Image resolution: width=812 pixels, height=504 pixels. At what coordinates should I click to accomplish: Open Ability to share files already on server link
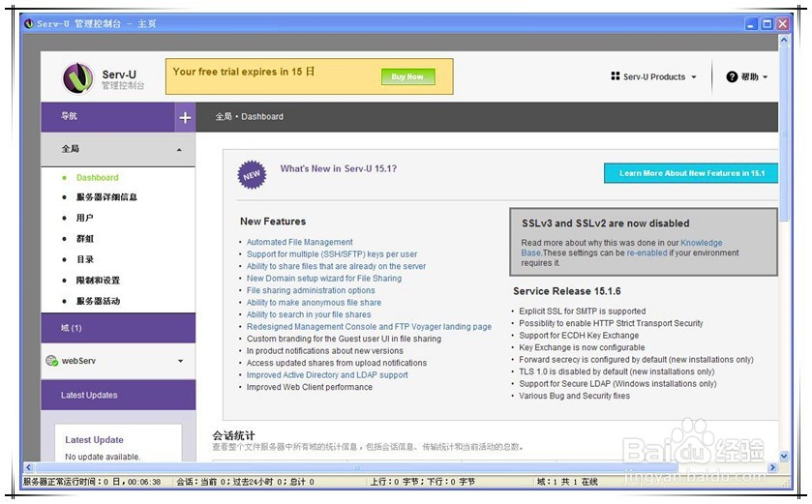336,266
